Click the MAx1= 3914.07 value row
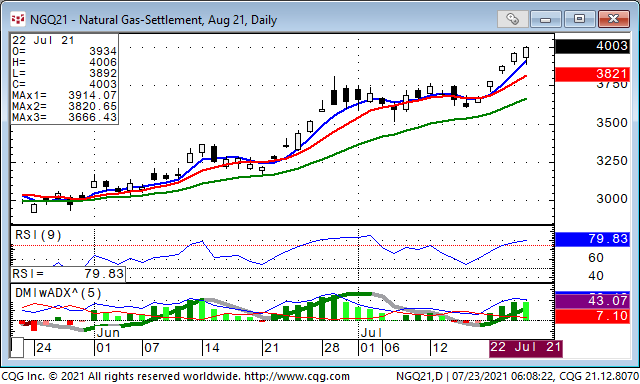The width and height of the screenshot is (640, 384). 64,95
